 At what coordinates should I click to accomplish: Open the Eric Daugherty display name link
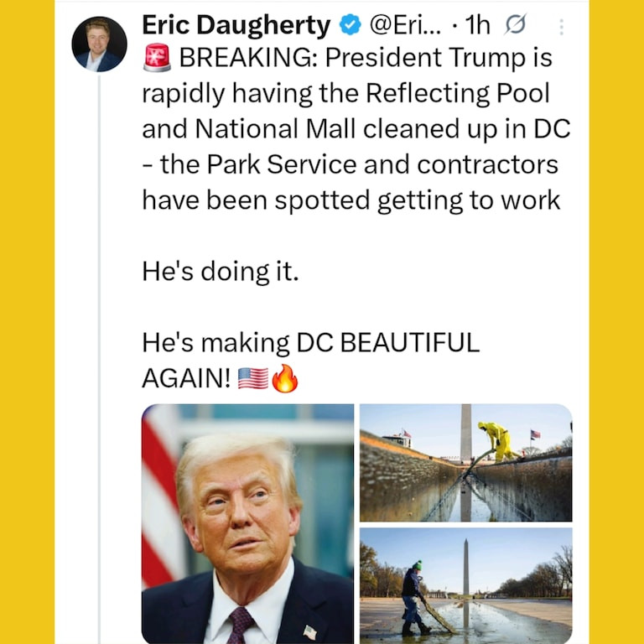click(x=236, y=26)
